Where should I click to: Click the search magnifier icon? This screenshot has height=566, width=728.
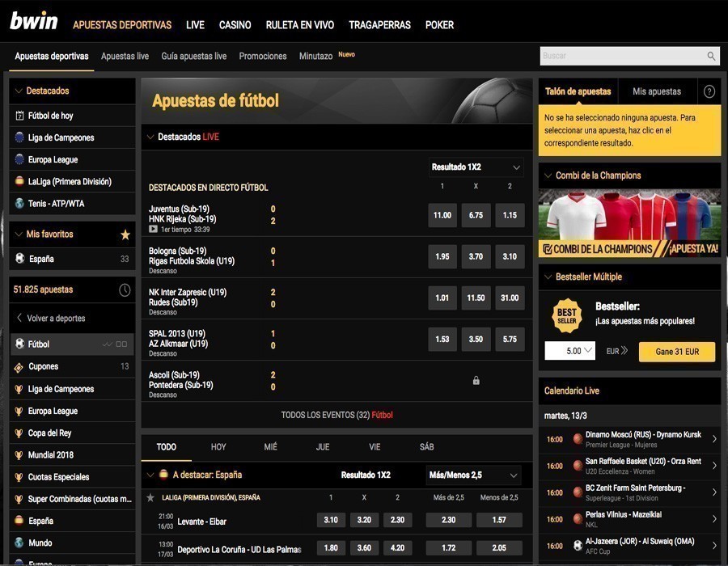(711, 56)
